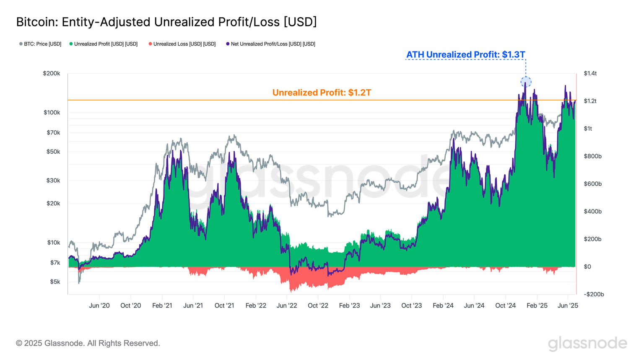Screen dimensions: 644x362
Task: Click the blue dashed ATH circle marker
Action: tap(526, 82)
